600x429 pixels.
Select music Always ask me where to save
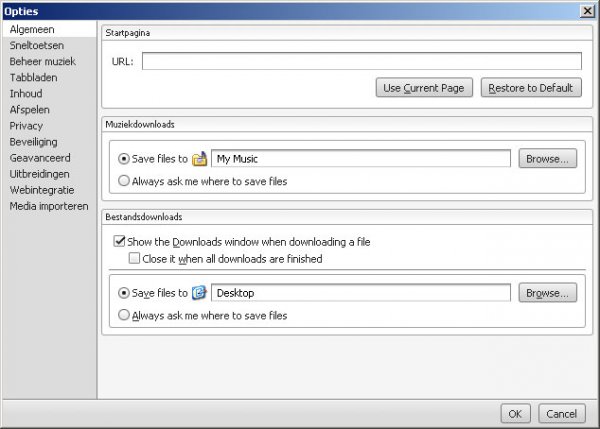[124, 181]
